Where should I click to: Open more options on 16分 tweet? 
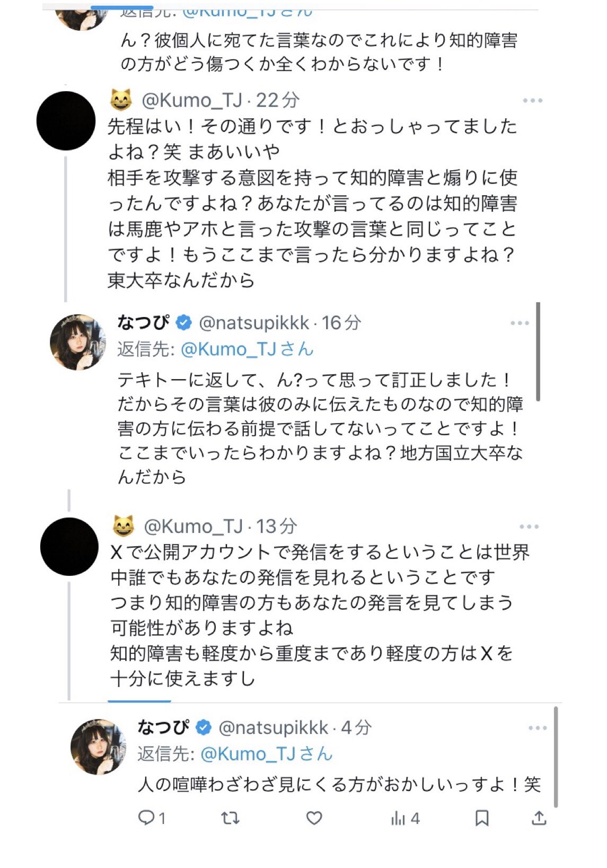tap(520, 323)
